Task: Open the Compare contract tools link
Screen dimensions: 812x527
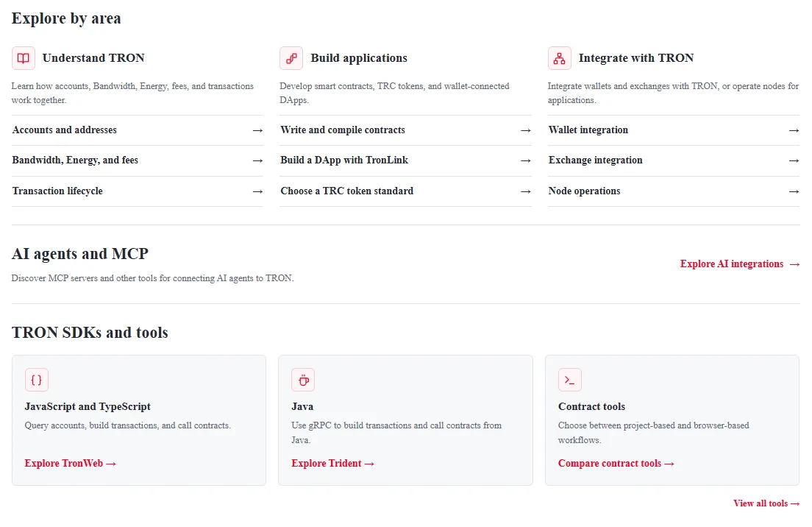Action: [616, 463]
